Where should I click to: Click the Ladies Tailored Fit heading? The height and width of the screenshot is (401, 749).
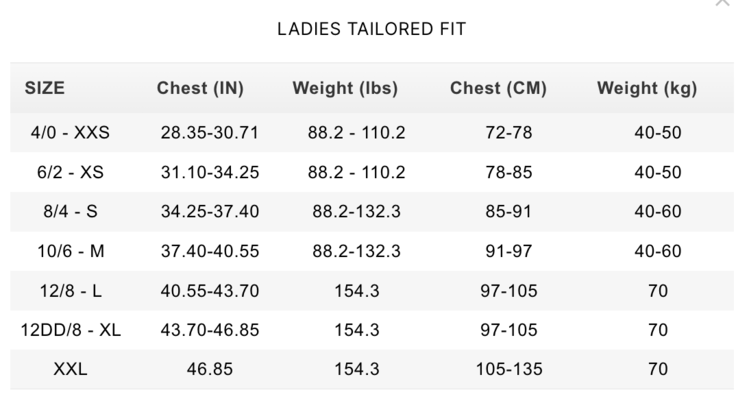tap(371, 29)
